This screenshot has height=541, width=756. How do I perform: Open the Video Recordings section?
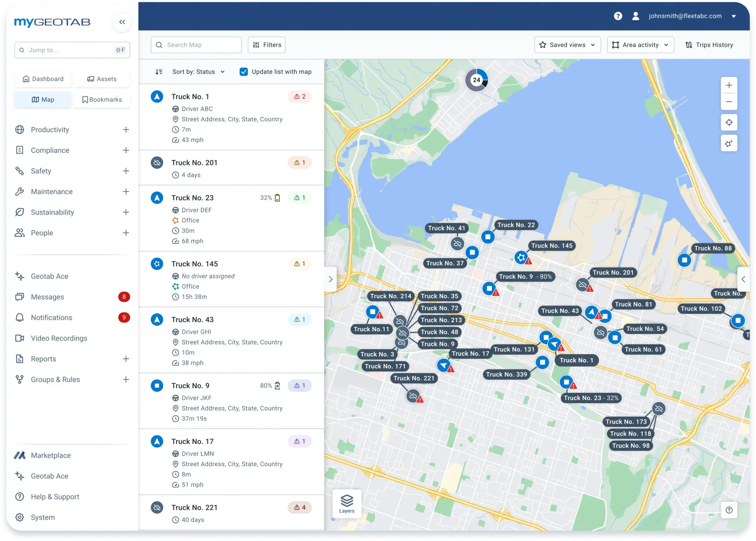(59, 338)
